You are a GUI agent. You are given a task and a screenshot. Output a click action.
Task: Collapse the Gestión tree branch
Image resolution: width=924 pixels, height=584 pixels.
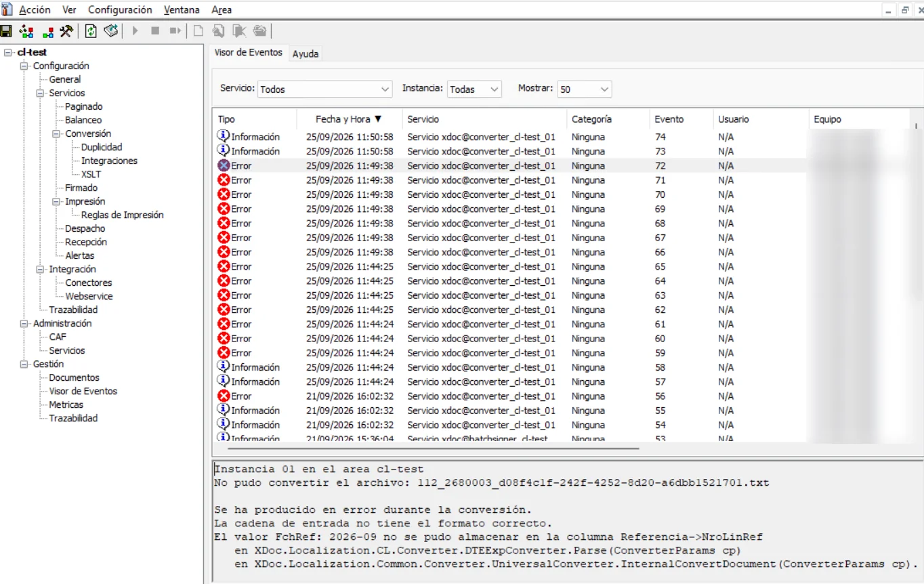pyautogui.click(x=24, y=364)
